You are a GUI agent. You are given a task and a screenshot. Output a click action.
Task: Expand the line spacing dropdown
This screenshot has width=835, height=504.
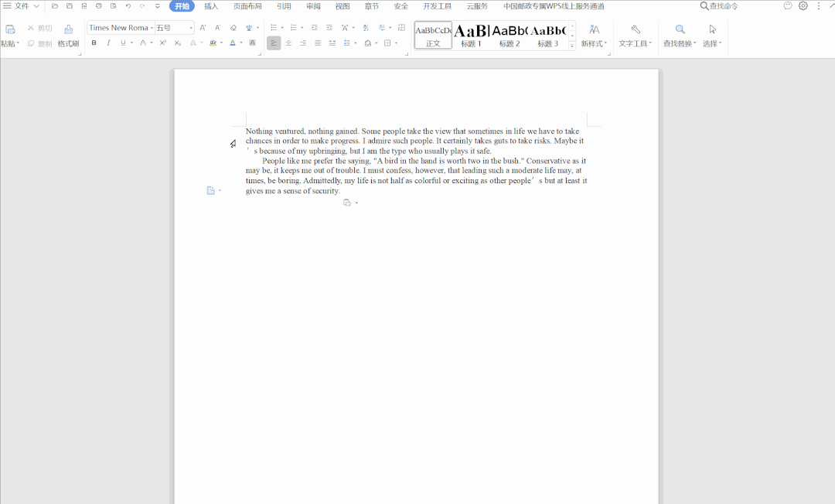pyautogui.click(x=355, y=43)
